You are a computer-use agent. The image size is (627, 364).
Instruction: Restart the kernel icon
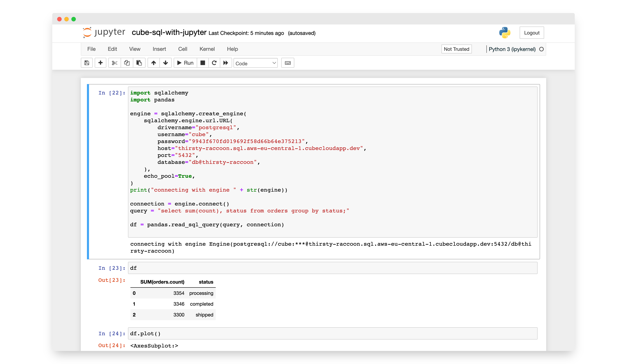click(x=214, y=63)
